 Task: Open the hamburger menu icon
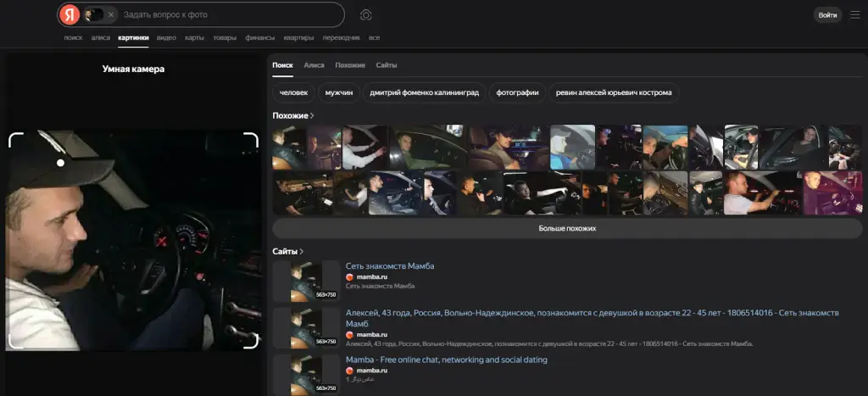click(x=855, y=15)
